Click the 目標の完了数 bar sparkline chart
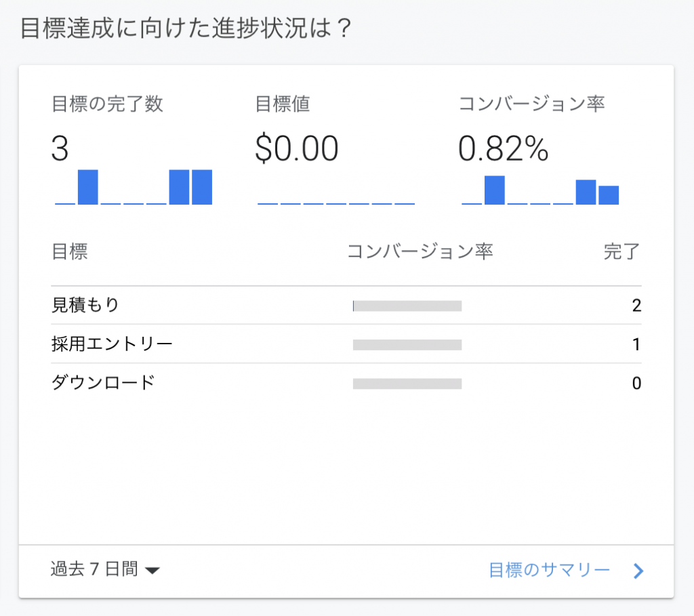 [x=134, y=187]
